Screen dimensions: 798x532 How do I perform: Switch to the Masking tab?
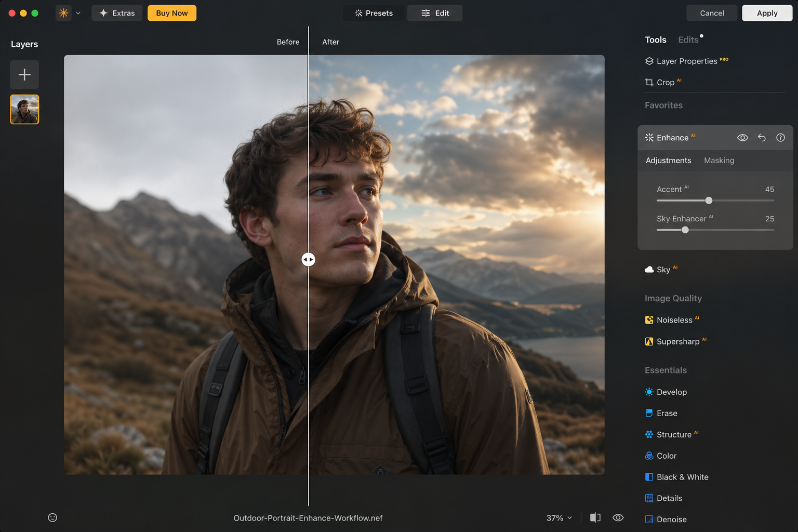[x=719, y=161]
